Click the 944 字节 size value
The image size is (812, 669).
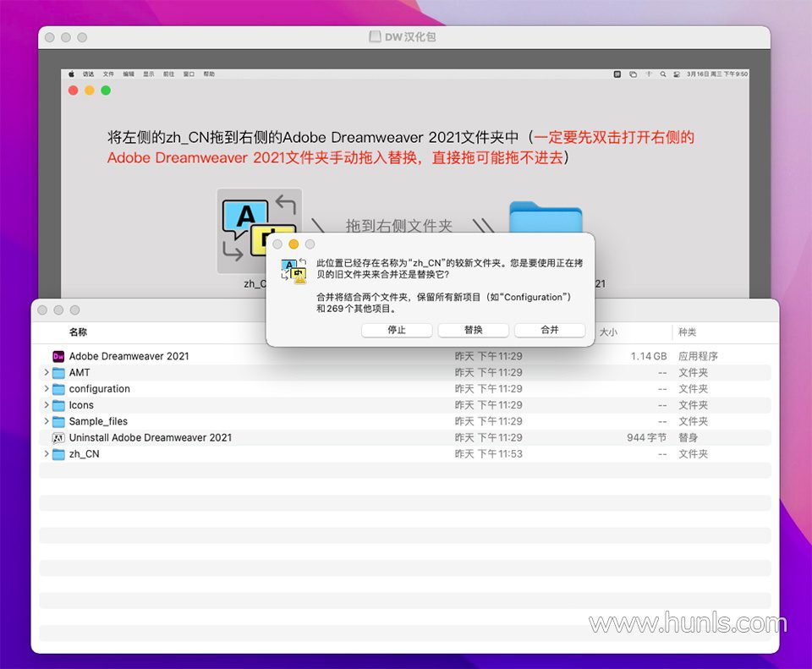coord(647,438)
